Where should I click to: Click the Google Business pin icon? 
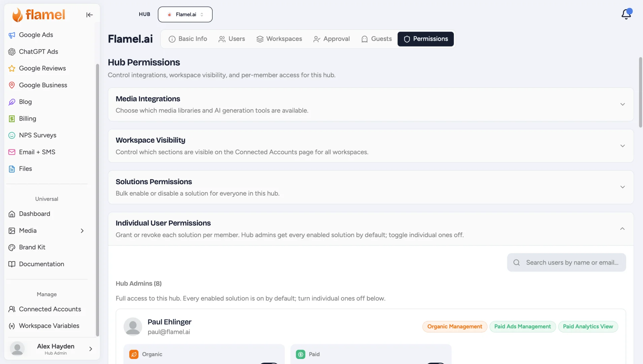(12, 85)
